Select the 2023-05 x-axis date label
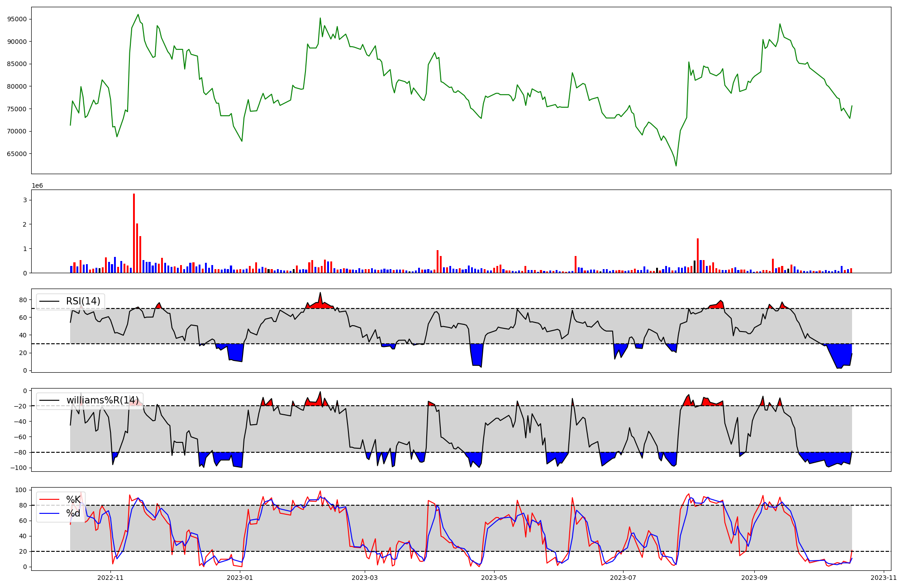 pos(494,578)
